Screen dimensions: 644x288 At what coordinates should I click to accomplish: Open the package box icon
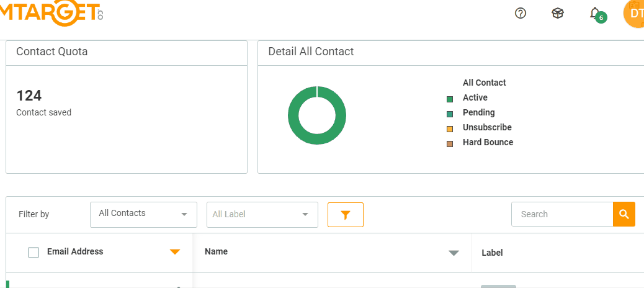557,13
